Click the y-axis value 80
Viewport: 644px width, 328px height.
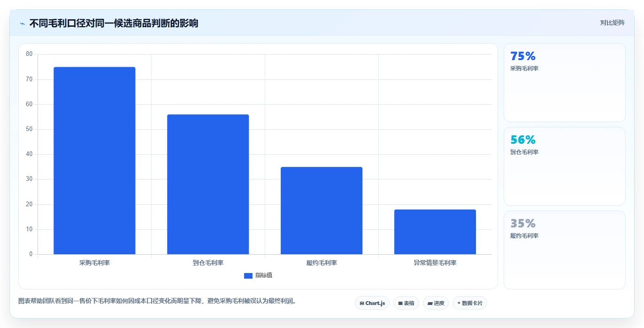29,54
